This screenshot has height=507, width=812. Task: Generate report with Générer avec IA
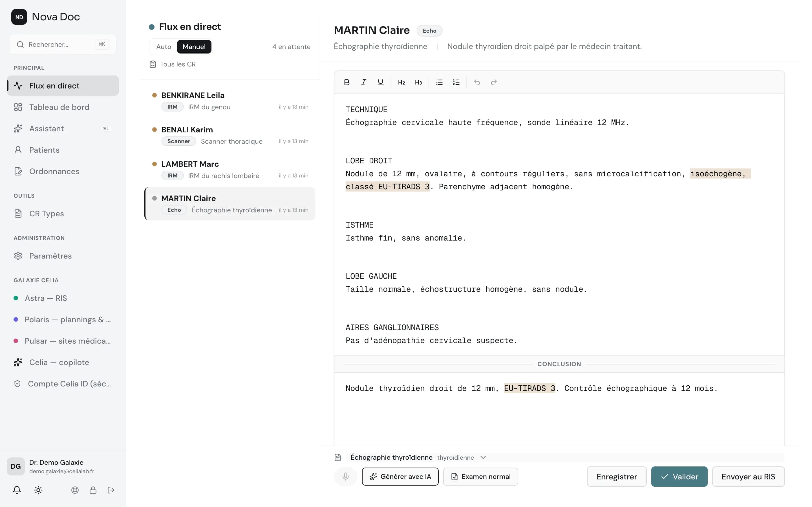point(400,477)
